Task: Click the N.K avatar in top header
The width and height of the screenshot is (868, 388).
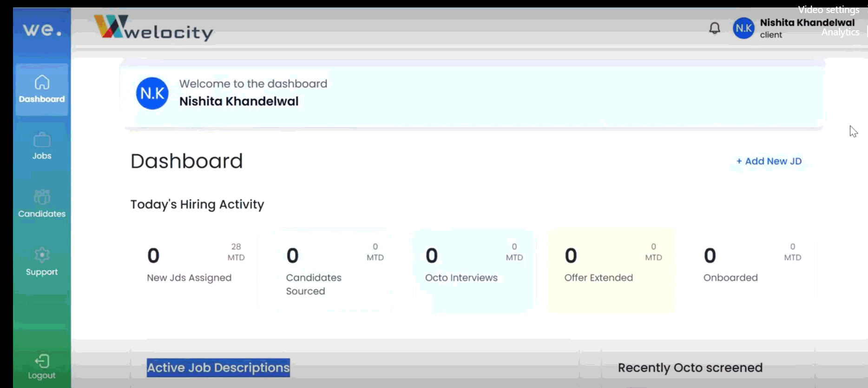Action: pos(743,28)
